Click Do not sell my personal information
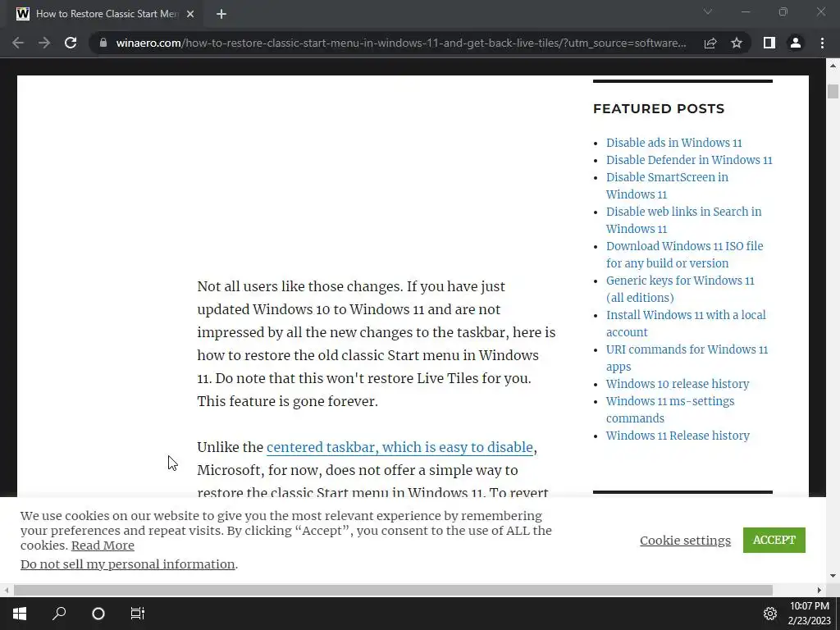Screen dimensions: 840x630 [x=127, y=564]
